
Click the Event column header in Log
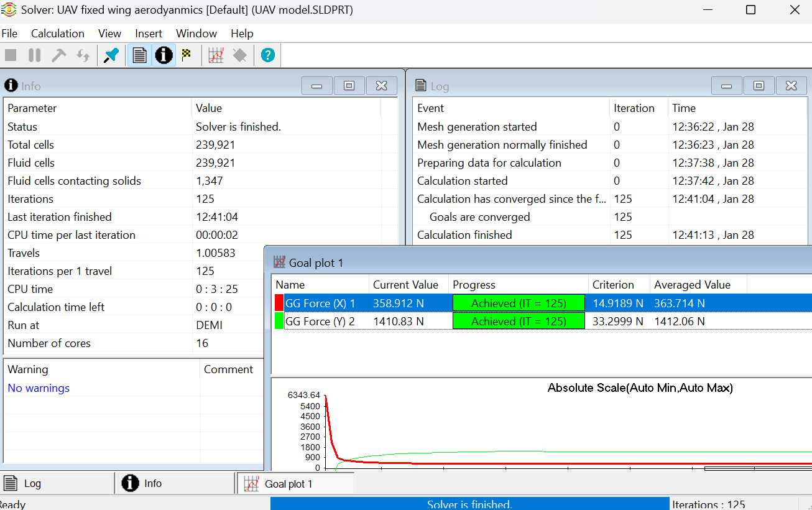tap(511, 108)
